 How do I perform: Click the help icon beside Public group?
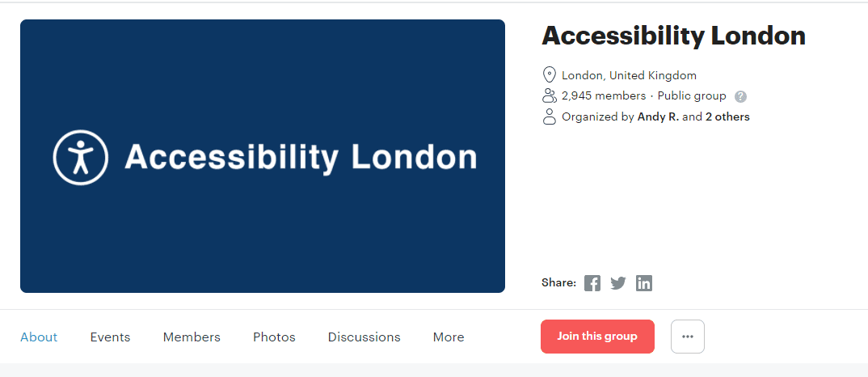pos(740,96)
